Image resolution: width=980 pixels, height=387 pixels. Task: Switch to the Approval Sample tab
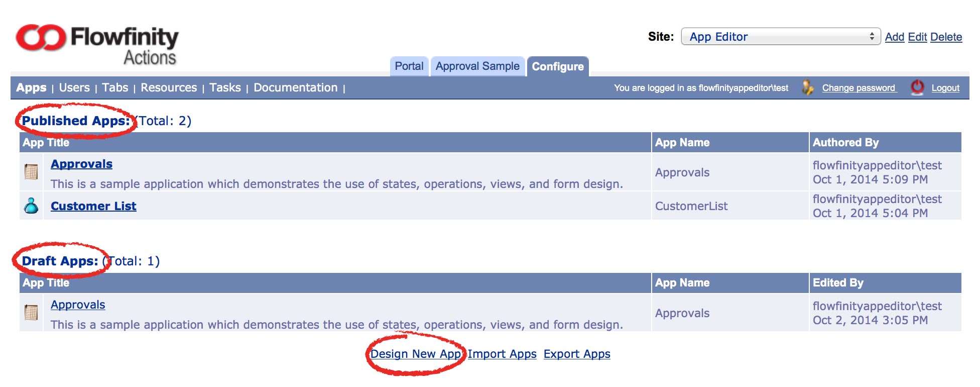click(477, 66)
